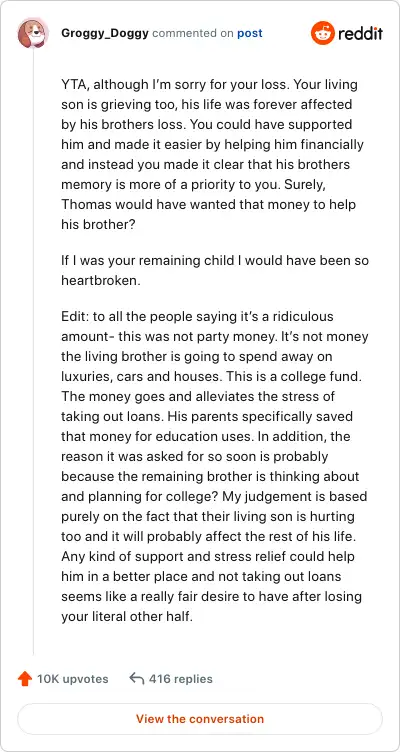Click the "your literal other half." line
The height and width of the screenshot is (752, 400).
pyautogui.click(x=127, y=616)
